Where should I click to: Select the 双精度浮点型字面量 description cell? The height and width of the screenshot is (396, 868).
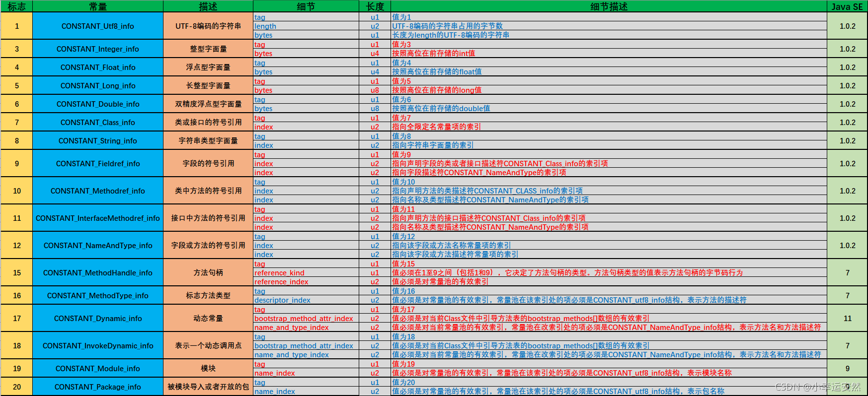coord(208,104)
